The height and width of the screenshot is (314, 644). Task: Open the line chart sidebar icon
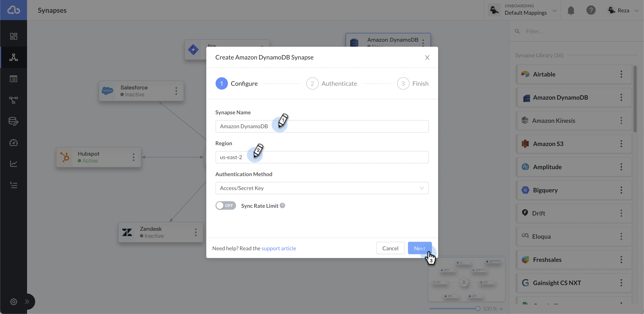14,164
